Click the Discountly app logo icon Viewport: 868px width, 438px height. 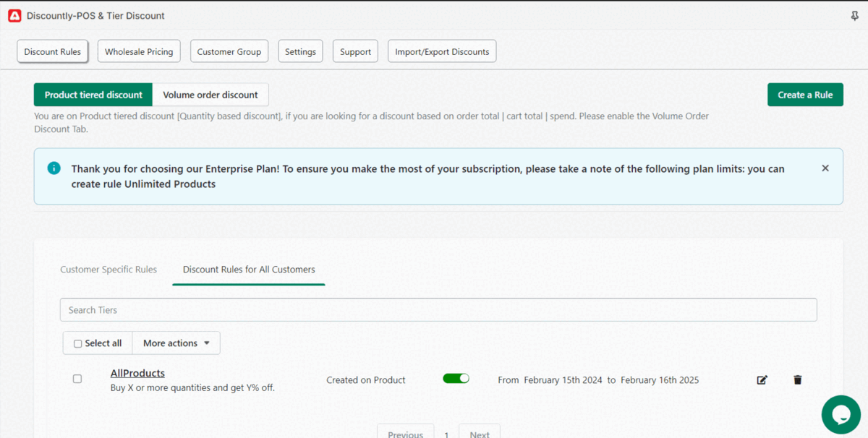pos(14,16)
